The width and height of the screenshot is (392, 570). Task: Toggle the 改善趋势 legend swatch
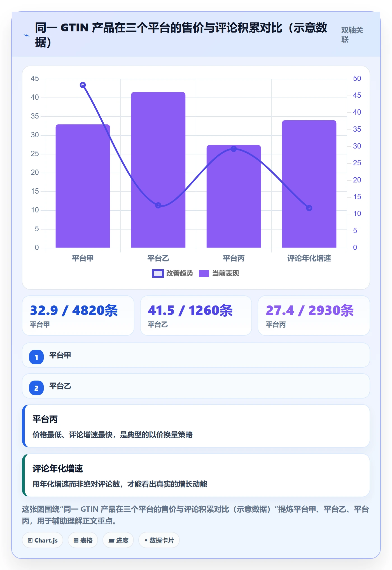tap(158, 274)
